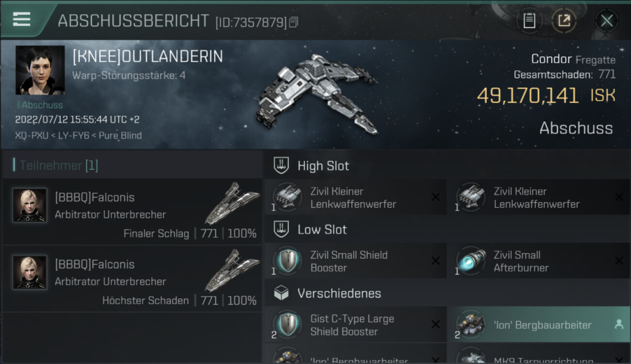Click the Condor ship image
Viewport: 631px width, 364px height.
coord(317,94)
